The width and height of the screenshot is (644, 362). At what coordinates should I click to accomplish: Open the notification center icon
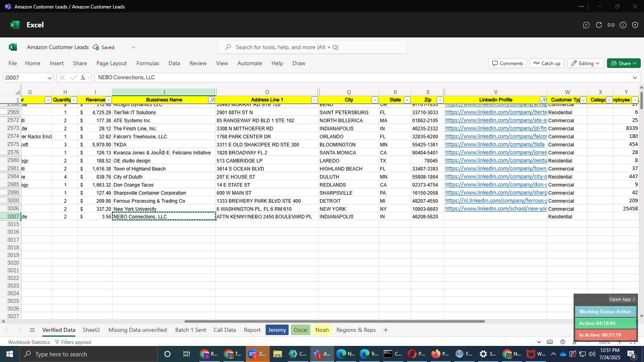tap(631, 354)
